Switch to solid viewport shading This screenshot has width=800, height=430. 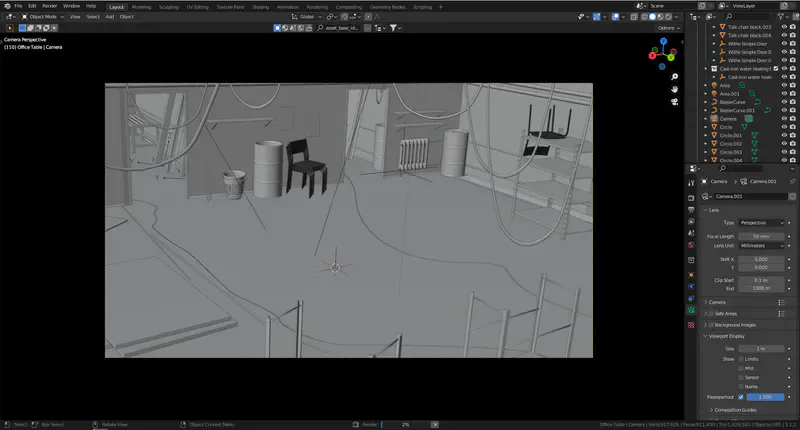coord(652,17)
